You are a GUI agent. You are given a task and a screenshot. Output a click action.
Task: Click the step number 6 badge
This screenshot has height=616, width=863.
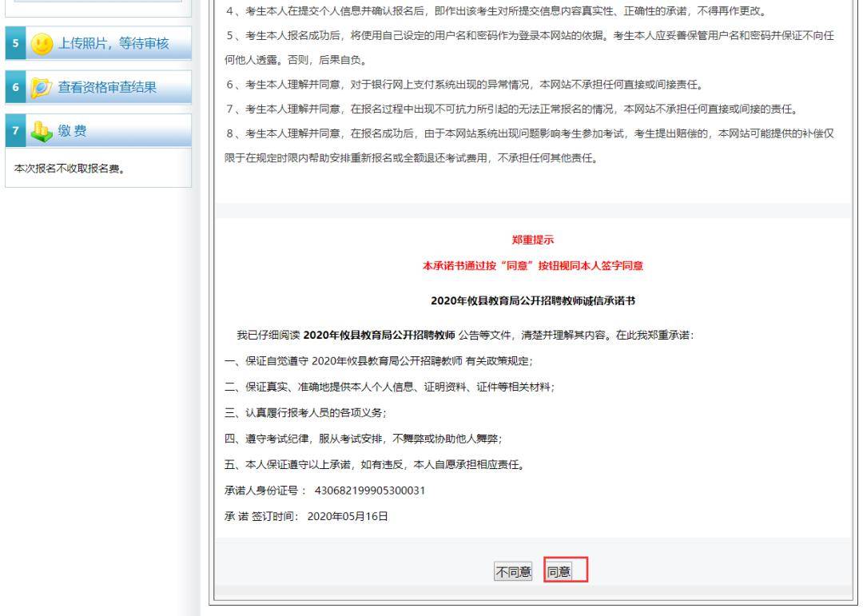[15, 87]
